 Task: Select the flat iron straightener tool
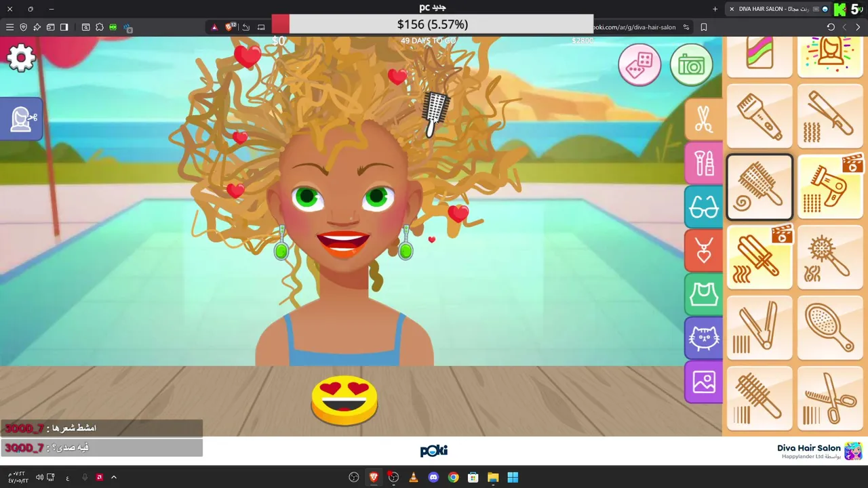pyautogui.click(x=759, y=328)
